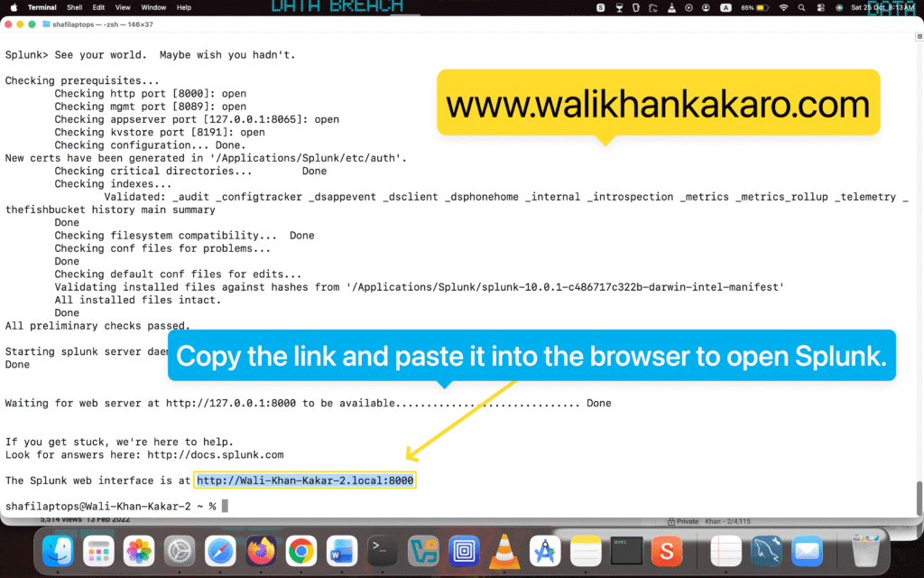Click the battery percentage indicator
The image size is (924, 578).
point(747,7)
